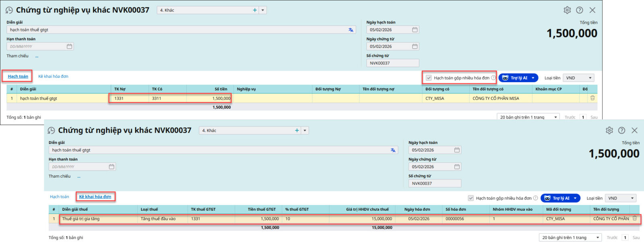
Task: Open the Hạn thanh toán calendar in lower form
Action: pos(111,167)
